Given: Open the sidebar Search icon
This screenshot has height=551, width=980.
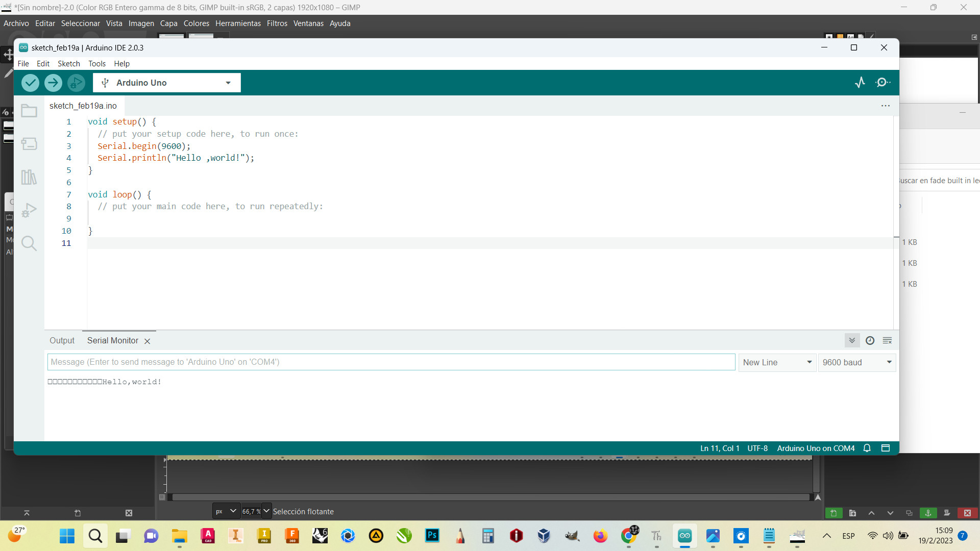Looking at the screenshot, I should (x=29, y=243).
